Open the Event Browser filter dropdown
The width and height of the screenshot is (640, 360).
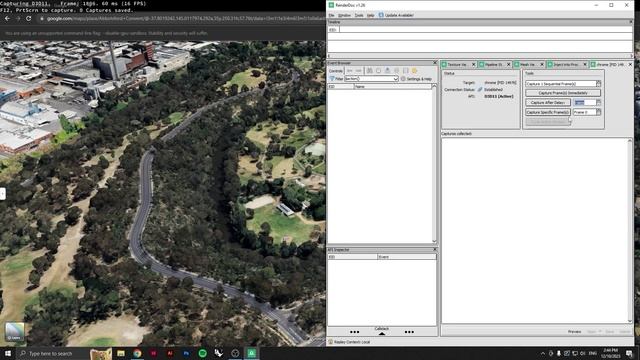396,79
